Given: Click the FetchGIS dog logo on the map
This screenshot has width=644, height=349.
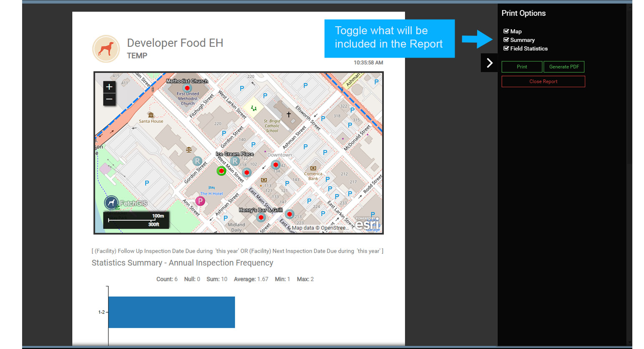Looking at the screenshot, I should pos(111,203).
